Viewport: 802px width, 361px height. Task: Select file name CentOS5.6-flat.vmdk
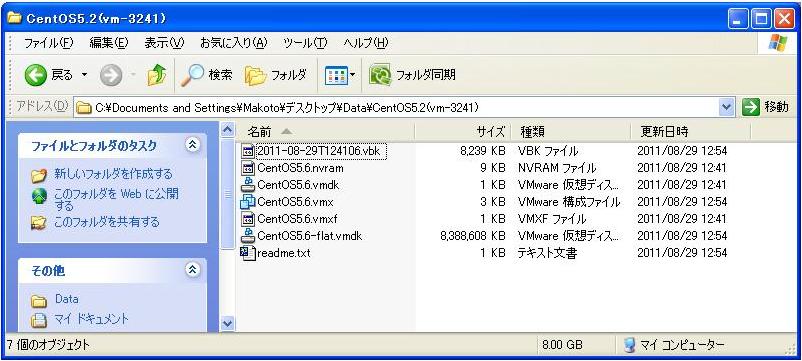coord(310,236)
